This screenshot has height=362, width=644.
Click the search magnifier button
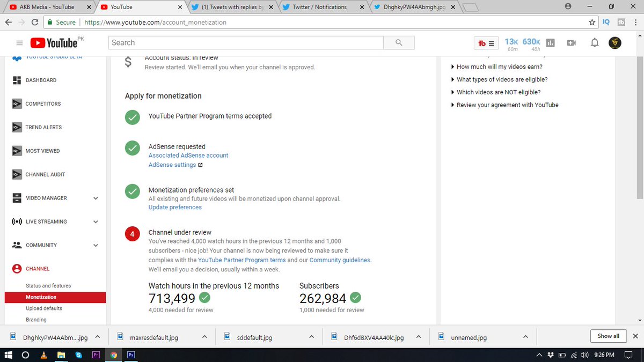(399, 43)
